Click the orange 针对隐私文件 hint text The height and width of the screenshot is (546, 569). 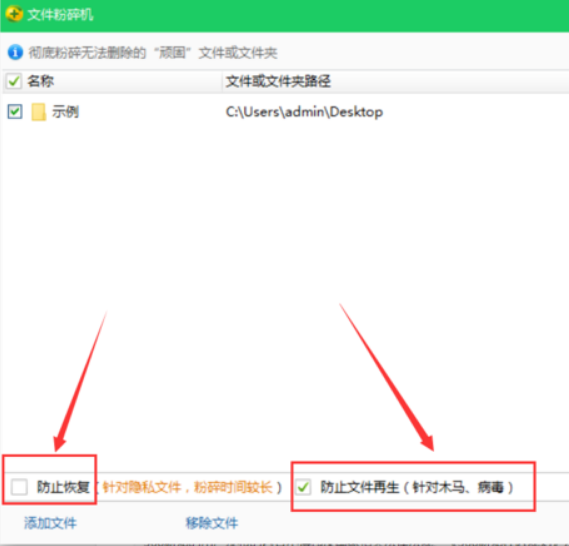(x=187, y=487)
